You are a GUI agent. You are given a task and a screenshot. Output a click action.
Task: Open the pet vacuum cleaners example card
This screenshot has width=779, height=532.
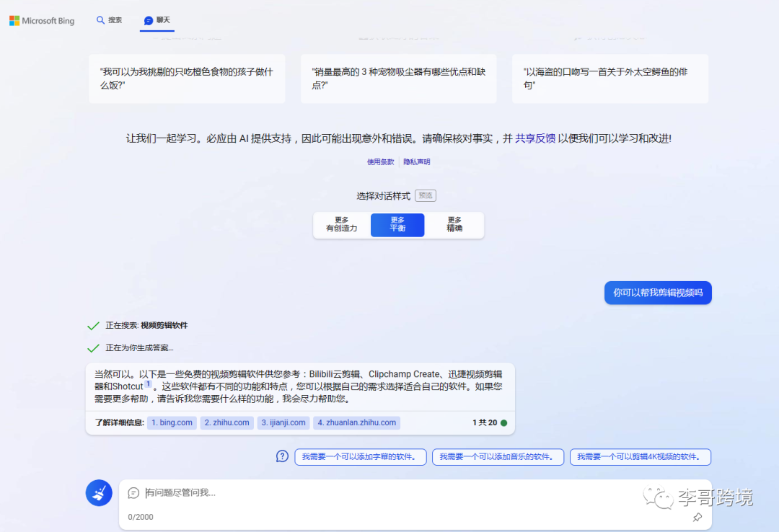coord(398,79)
